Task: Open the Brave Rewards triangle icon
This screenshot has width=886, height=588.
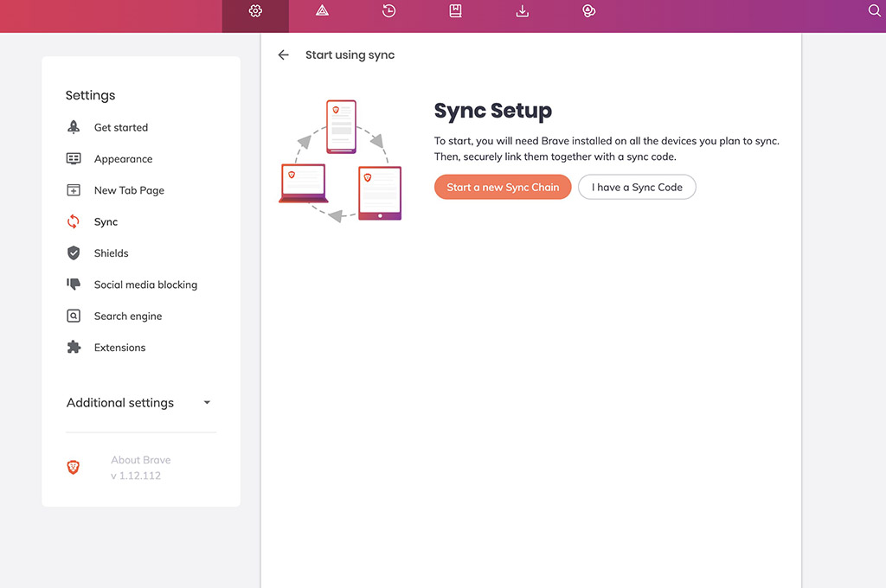Action: pyautogui.click(x=322, y=11)
